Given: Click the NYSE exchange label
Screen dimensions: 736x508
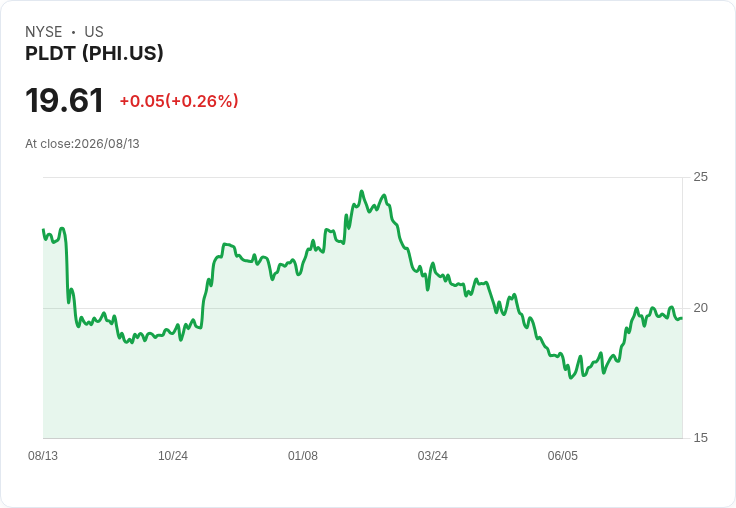Looking at the screenshot, I should (44, 32).
